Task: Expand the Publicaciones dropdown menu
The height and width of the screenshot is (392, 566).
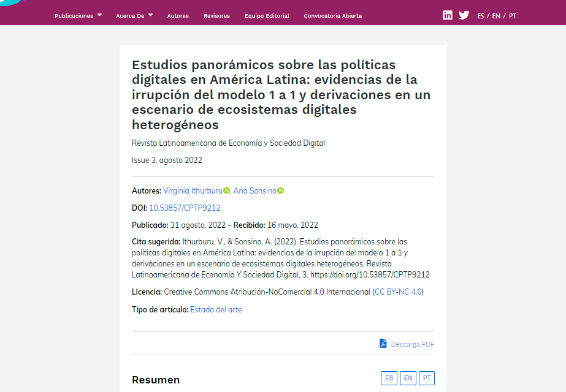Action: (78, 16)
